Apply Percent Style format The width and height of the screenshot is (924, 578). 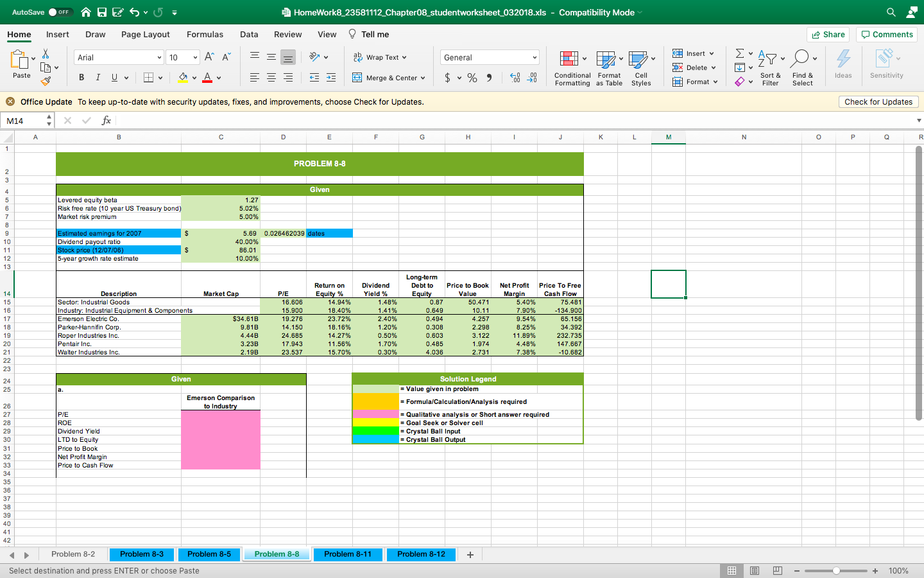pos(472,78)
